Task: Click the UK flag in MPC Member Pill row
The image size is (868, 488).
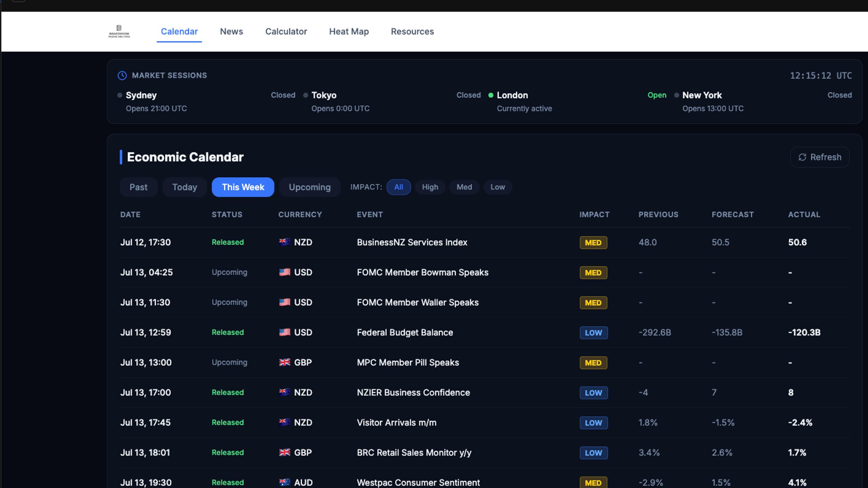Action: pos(284,362)
